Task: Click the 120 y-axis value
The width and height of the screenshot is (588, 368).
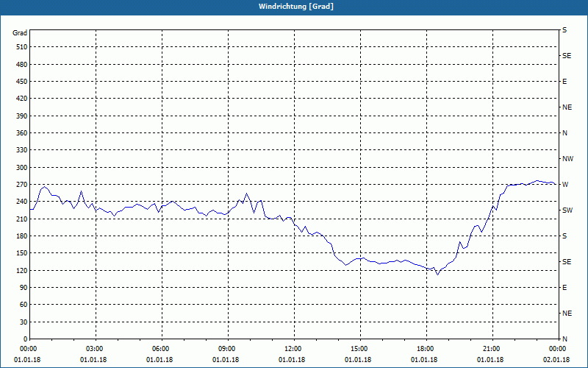Action: point(22,270)
